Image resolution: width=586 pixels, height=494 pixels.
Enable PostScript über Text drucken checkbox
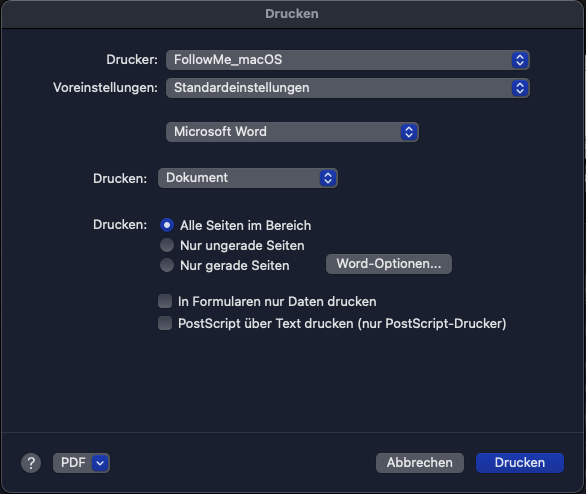pos(165,323)
